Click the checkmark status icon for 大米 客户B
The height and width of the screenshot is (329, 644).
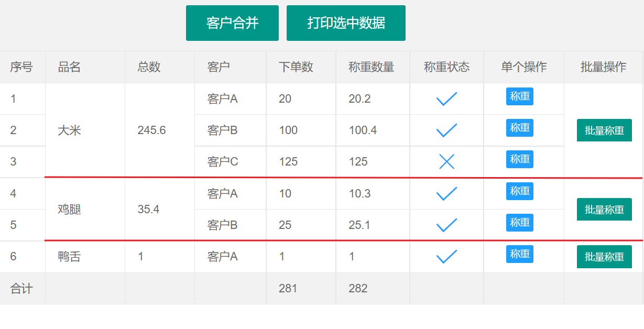[446, 130]
